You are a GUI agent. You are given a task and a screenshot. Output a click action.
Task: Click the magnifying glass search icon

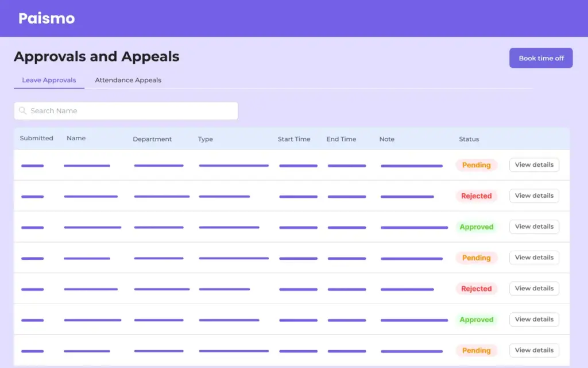pos(22,110)
